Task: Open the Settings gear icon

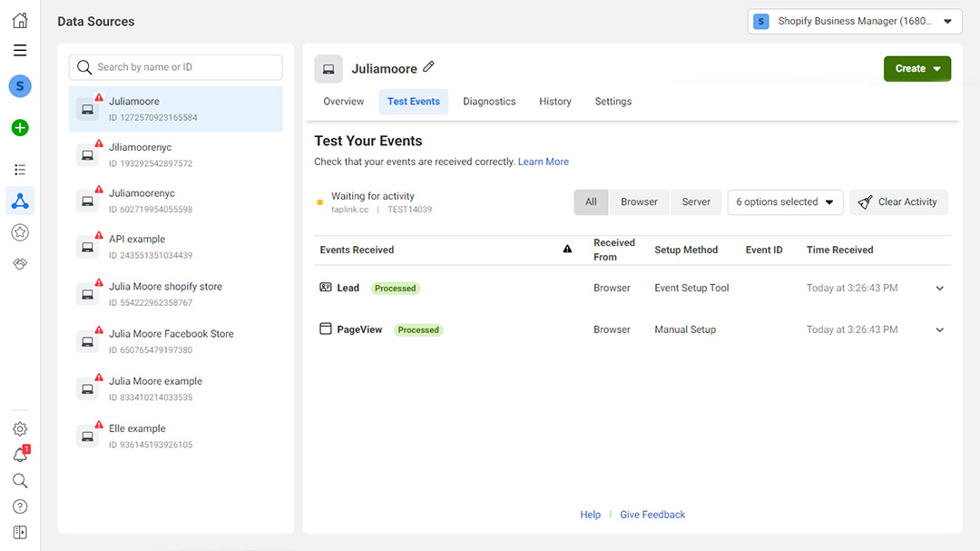Action: point(20,429)
